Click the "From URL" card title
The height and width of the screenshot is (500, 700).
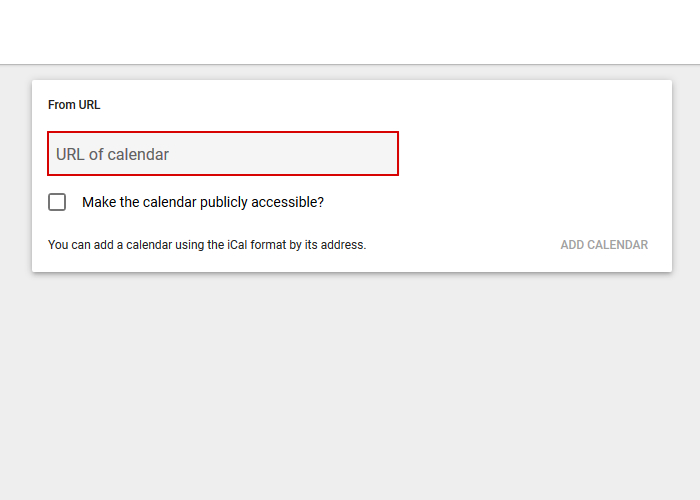point(74,105)
